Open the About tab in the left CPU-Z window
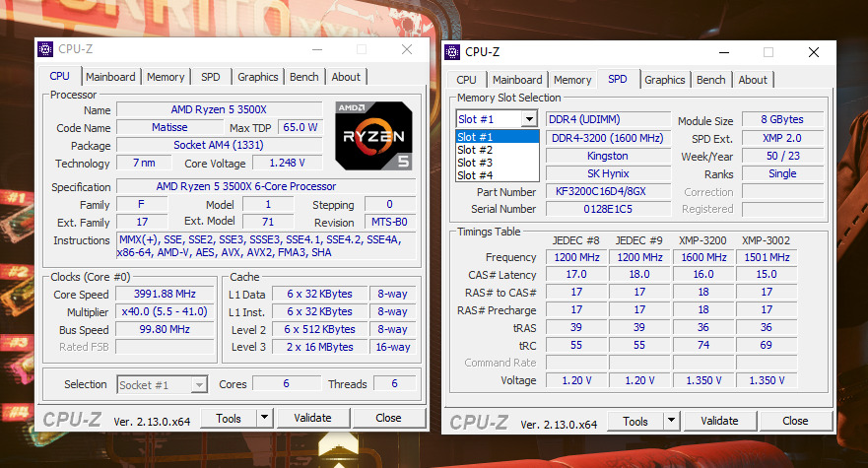The height and width of the screenshot is (468, 868). (346, 77)
